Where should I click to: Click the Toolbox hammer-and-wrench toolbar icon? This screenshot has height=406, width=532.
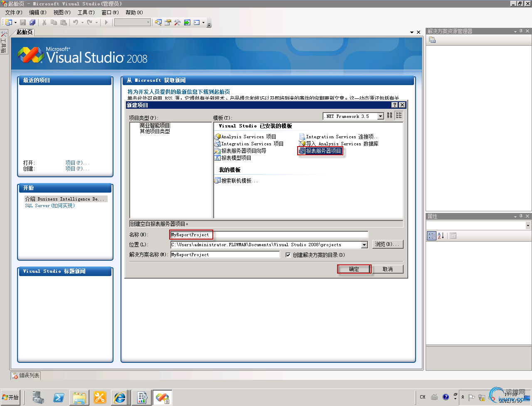177,22
